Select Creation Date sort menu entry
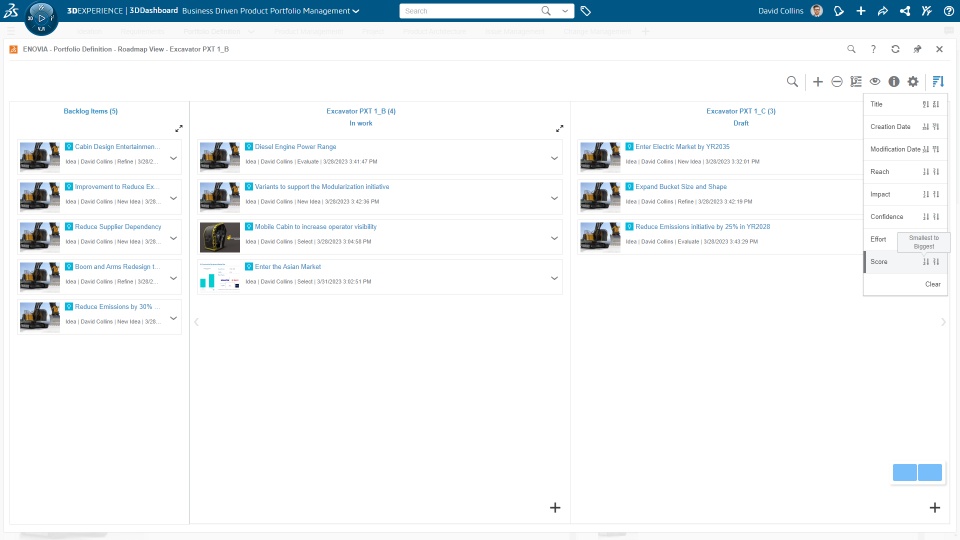The image size is (960, 540). pyautogui.click(x=890, y=127)
